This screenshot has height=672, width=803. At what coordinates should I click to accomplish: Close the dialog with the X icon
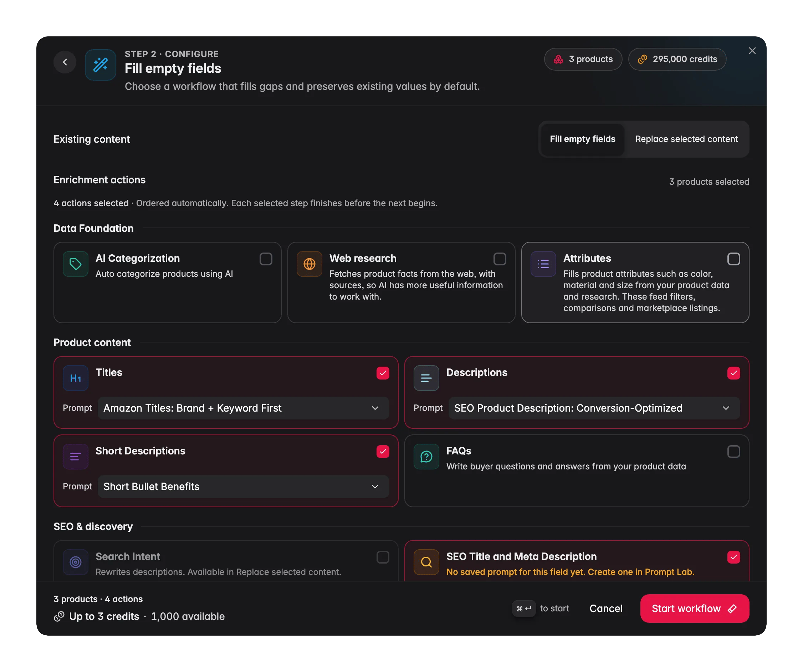tap(752, 51)
